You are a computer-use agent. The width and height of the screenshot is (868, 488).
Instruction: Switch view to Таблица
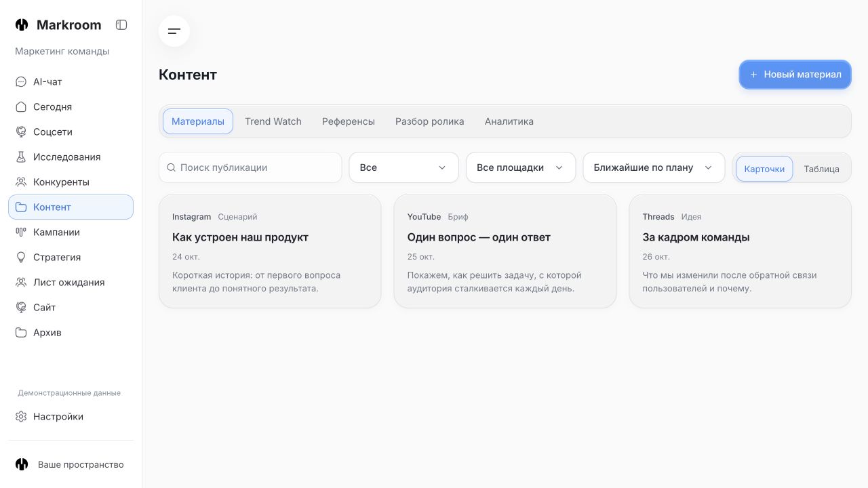pos(821,169)
